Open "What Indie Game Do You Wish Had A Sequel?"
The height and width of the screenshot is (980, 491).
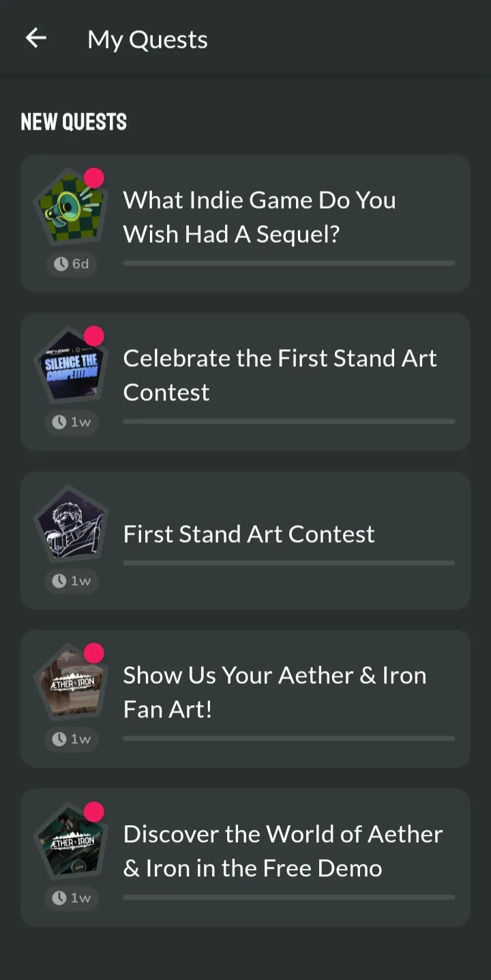259,217
